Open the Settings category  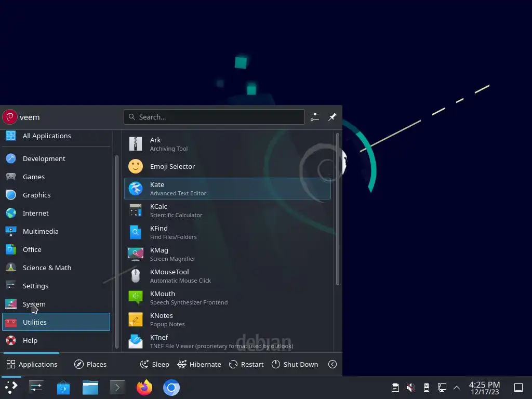click(56, 286)
